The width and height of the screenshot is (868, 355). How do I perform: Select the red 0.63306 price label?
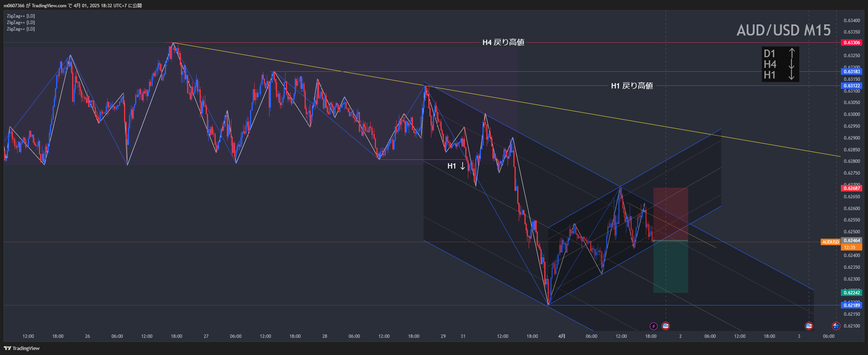[x=852, y=43]
